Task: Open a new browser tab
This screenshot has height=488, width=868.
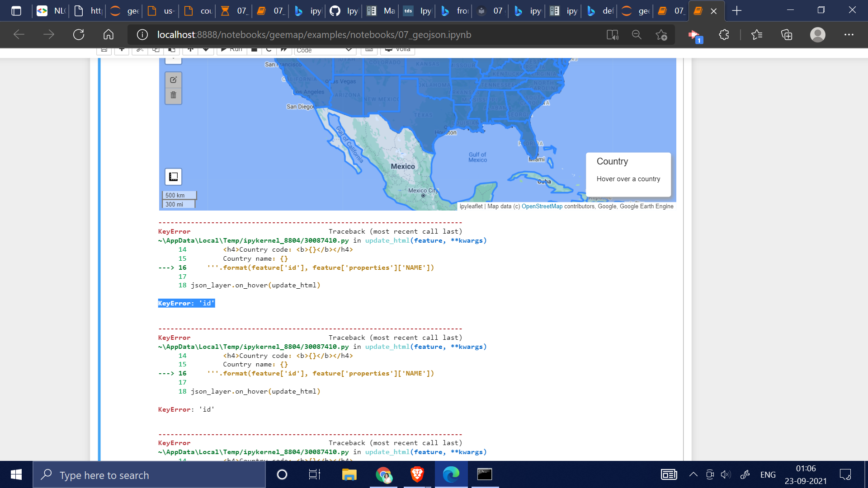Action: (x=736, y=11)
